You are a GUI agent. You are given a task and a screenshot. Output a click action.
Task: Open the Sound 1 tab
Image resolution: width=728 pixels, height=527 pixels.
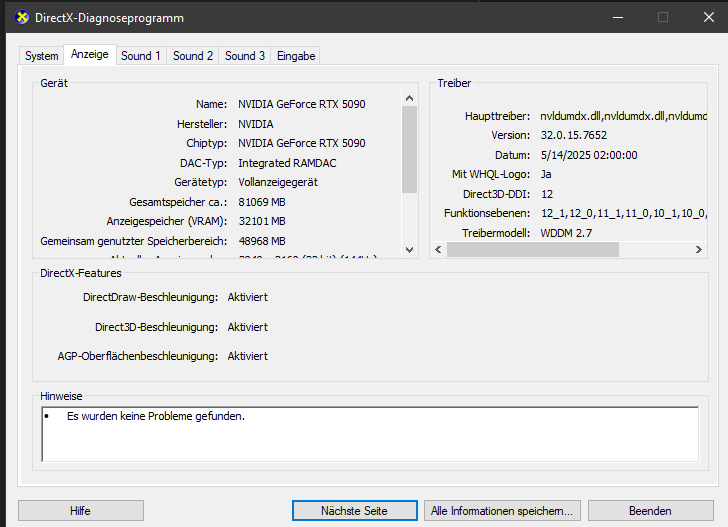coord(141,56)
